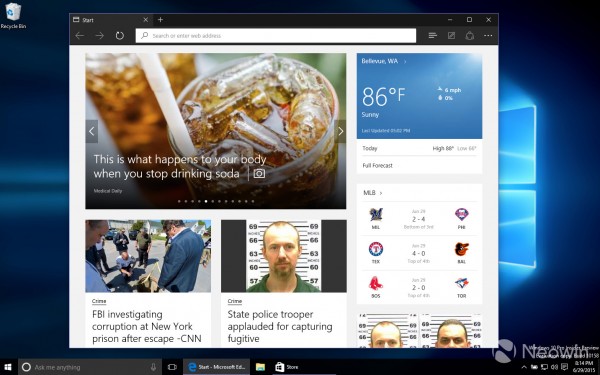This screenshot has width=600, height=375.
Task: Click Crime tag above State police article
Action: (235, 301)
